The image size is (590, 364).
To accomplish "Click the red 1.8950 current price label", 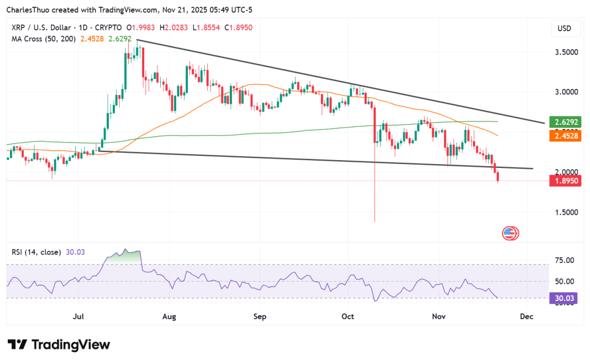I will (x=565, y=181).
